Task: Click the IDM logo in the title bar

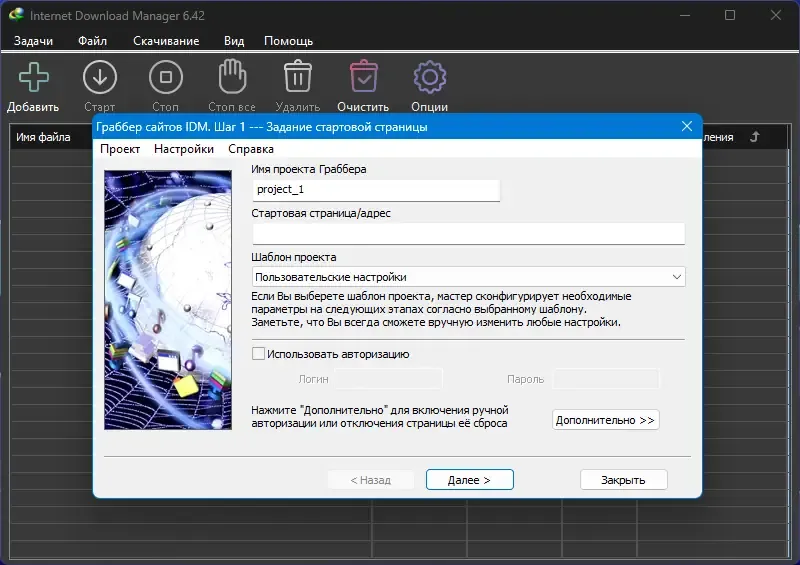Action: (x=16, y=14)
